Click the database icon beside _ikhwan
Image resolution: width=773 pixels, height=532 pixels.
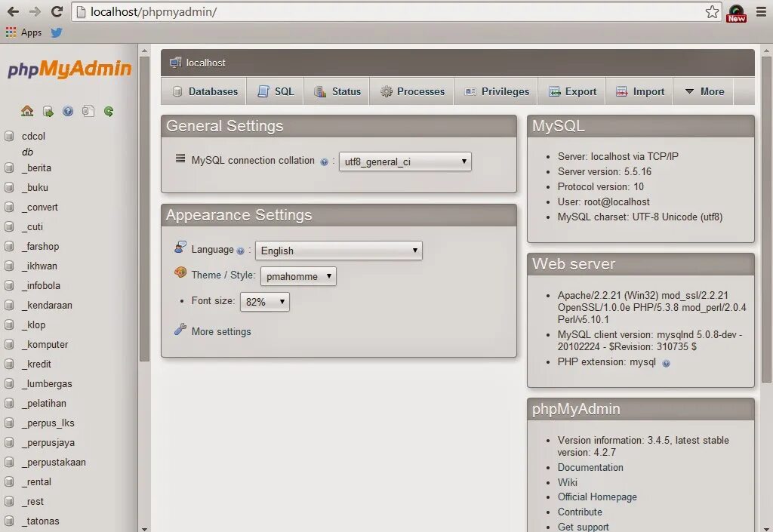click(x=9, y=266)
